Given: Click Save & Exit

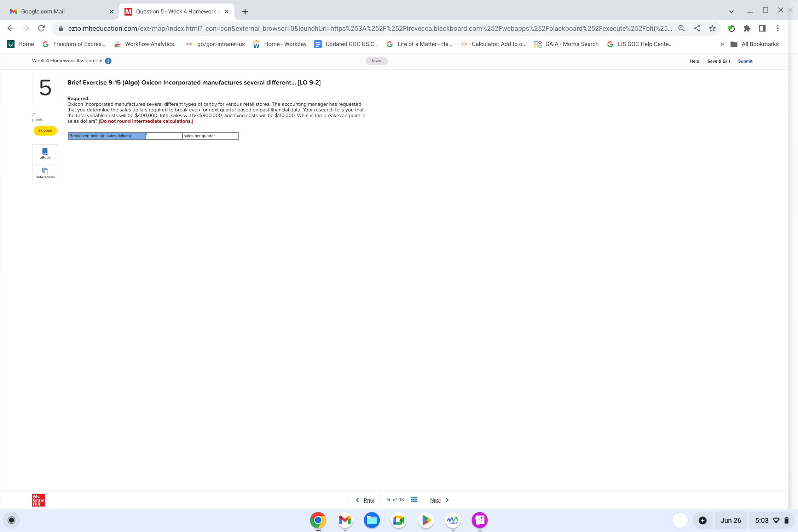Looking at the screenshot, I should [x=718, y=61].
